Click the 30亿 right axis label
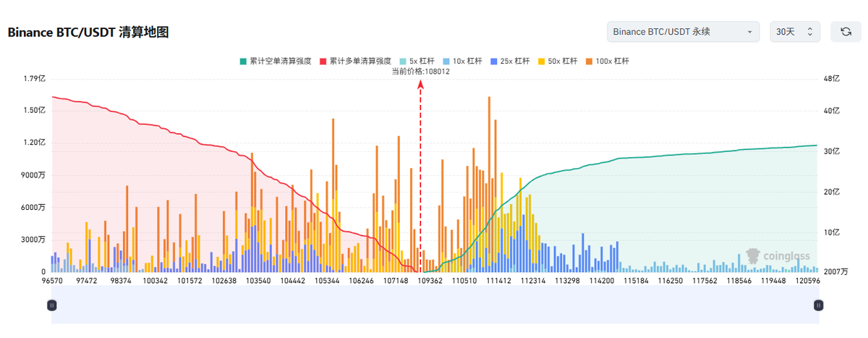This screenshot has width=868, height=338. [832, 151]
